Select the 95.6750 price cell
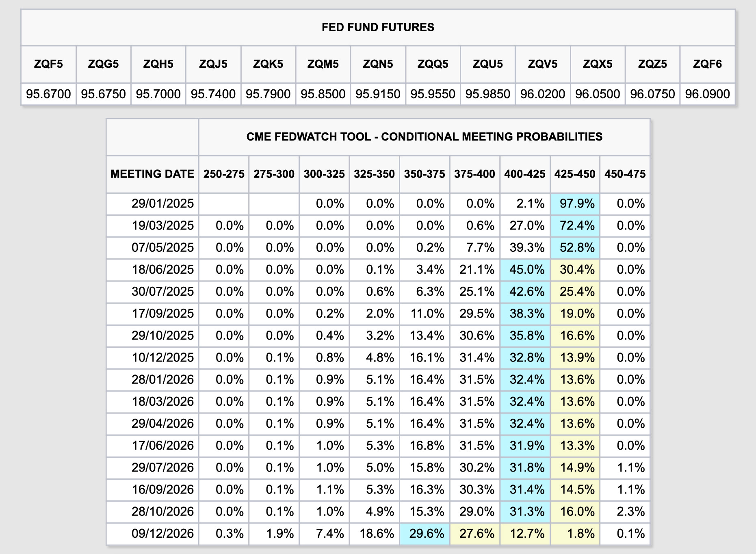This screenshot has width=756, height=554. pyautogui.click(x=103, y=94)
